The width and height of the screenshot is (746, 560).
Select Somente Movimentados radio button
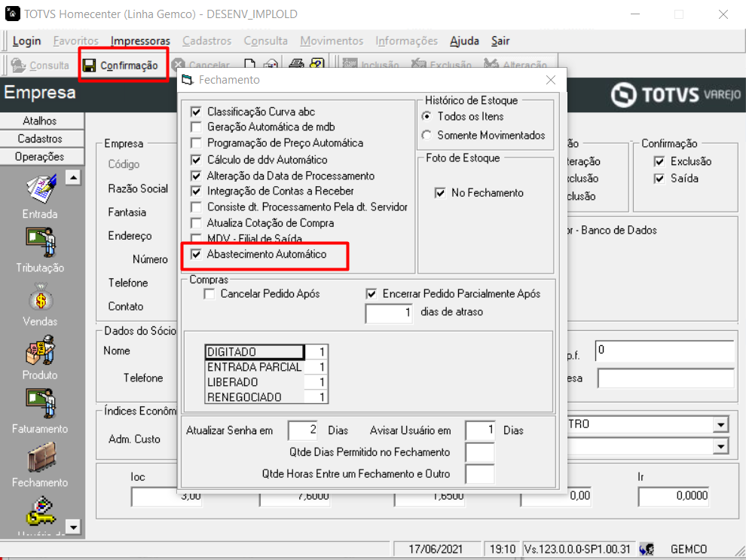coord(427,135)
